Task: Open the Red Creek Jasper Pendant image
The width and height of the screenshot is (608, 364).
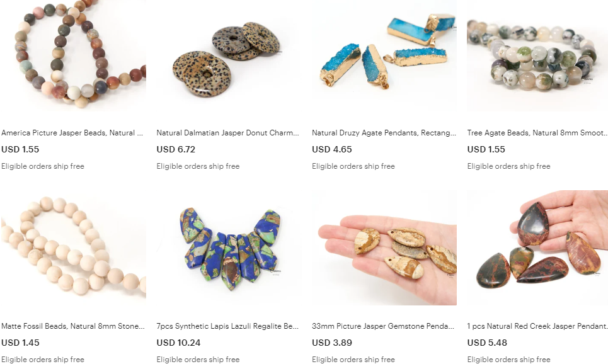Action: point(537,247)
